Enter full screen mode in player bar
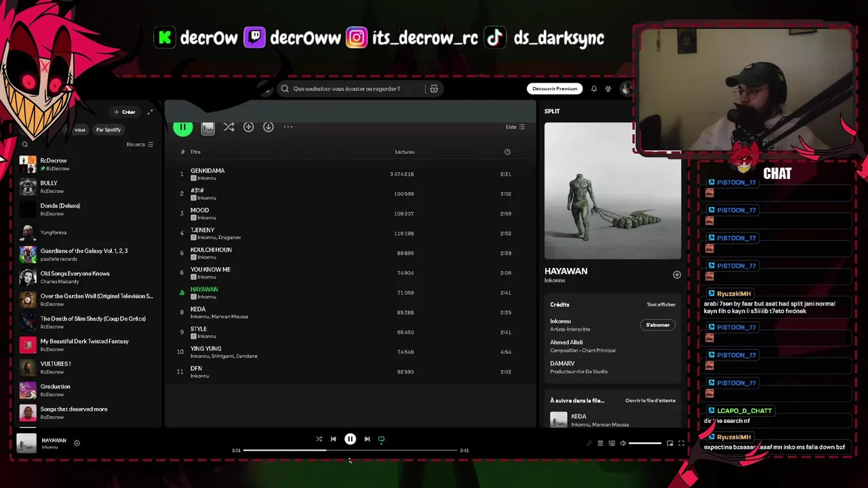Screen dimensions: 868x488 (681, 443)
